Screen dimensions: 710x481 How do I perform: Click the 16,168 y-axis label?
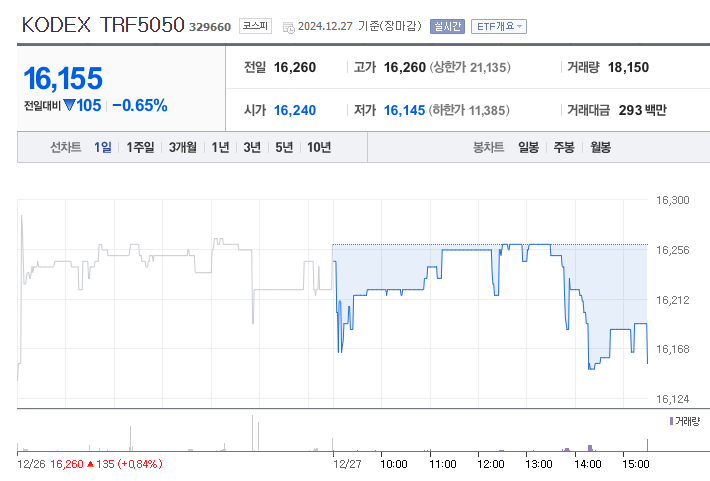672,349
